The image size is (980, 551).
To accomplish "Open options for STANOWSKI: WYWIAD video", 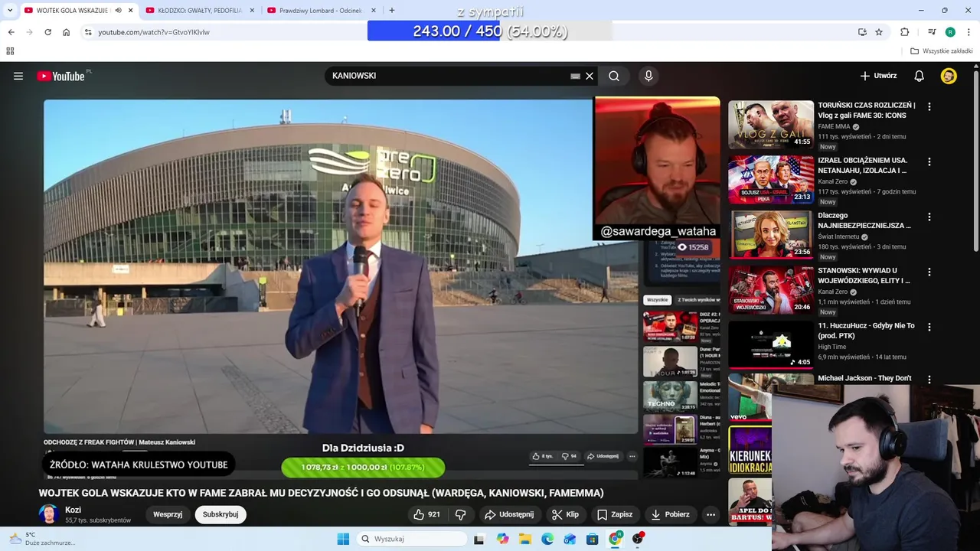I will point(929,272).
